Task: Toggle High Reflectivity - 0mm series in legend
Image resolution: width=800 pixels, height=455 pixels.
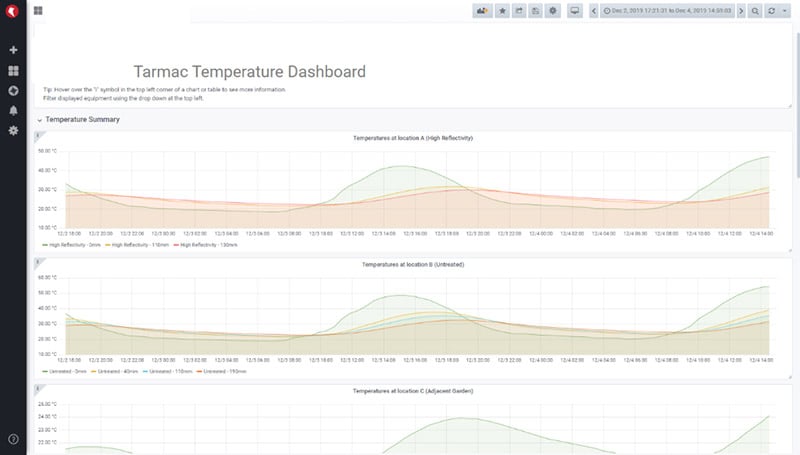Action: (x=70, y=244)
